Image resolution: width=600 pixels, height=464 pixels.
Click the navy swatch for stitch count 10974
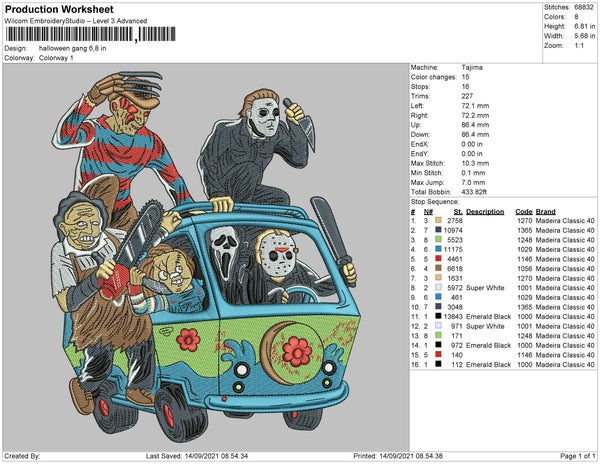(x=438, y=230)
